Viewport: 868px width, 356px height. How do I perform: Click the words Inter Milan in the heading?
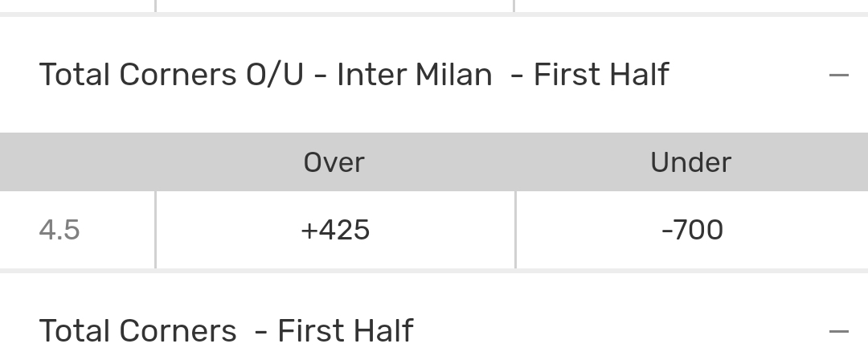414,76
